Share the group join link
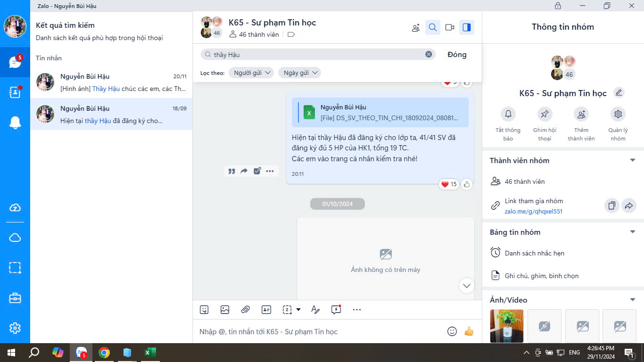This screenshot has width=644, height=362. [x=629, y=206]
